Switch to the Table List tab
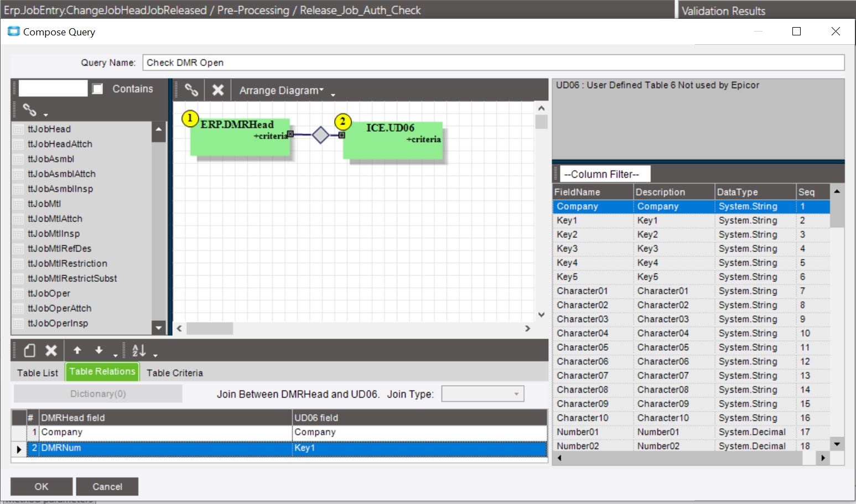The height and width of the screenshot is (504, 856). point(37,373)
